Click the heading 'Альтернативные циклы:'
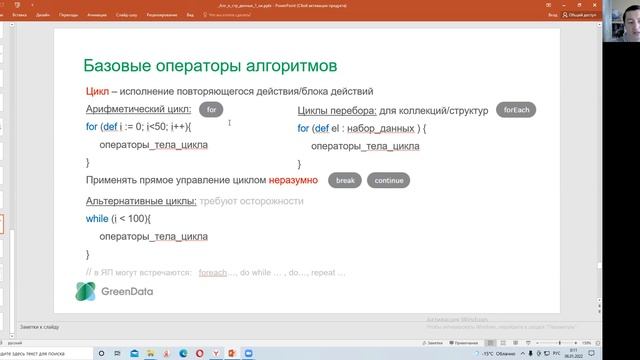The image size is (640, 360). 141,201
